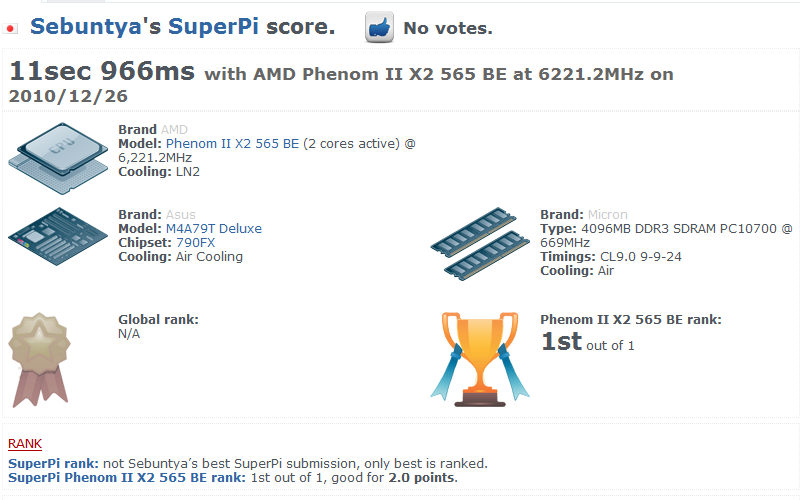Open the M4A79T Deluxe motherboard link
800x500 pixels.
coord(214,229)
